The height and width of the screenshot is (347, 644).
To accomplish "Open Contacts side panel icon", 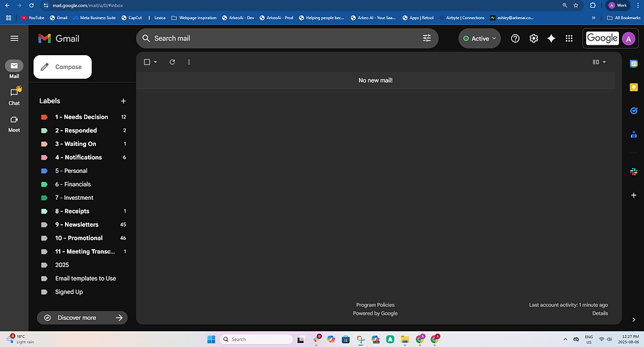I will click(x=633, y=134).
